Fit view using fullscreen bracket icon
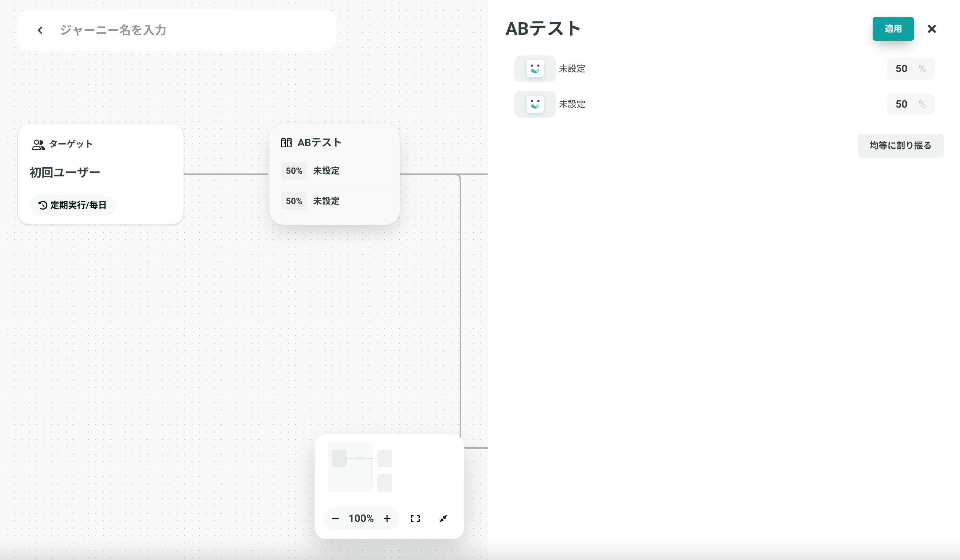This screenshot has height=560, width=960. [415, 519]
